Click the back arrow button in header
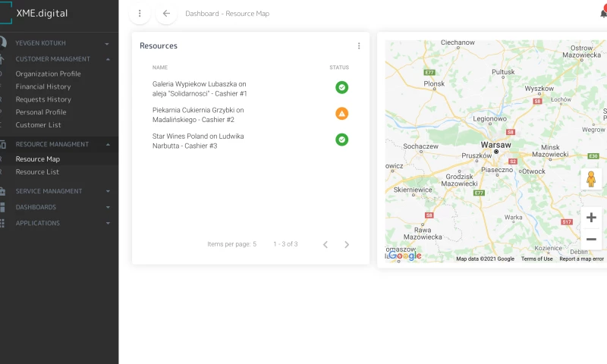 166,14
